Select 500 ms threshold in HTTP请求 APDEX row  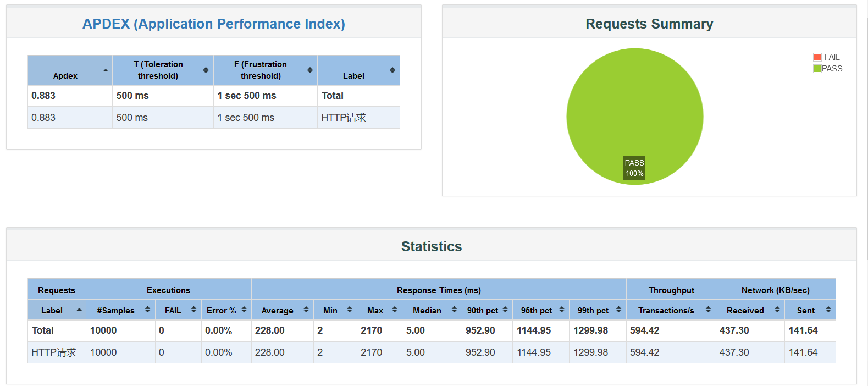pyautogui.click(x=132, y=118)
